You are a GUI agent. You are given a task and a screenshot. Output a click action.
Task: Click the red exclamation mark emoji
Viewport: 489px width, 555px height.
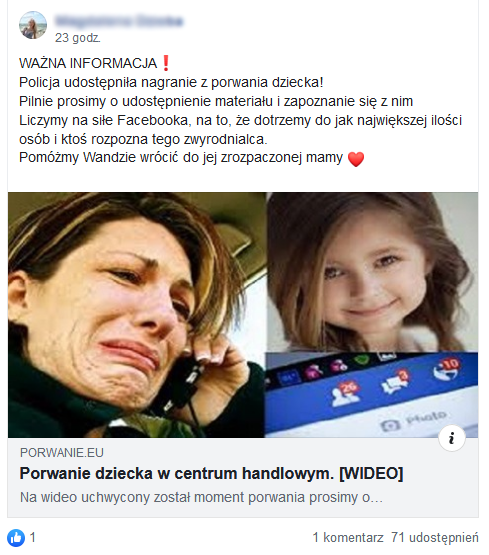[166, 63]
